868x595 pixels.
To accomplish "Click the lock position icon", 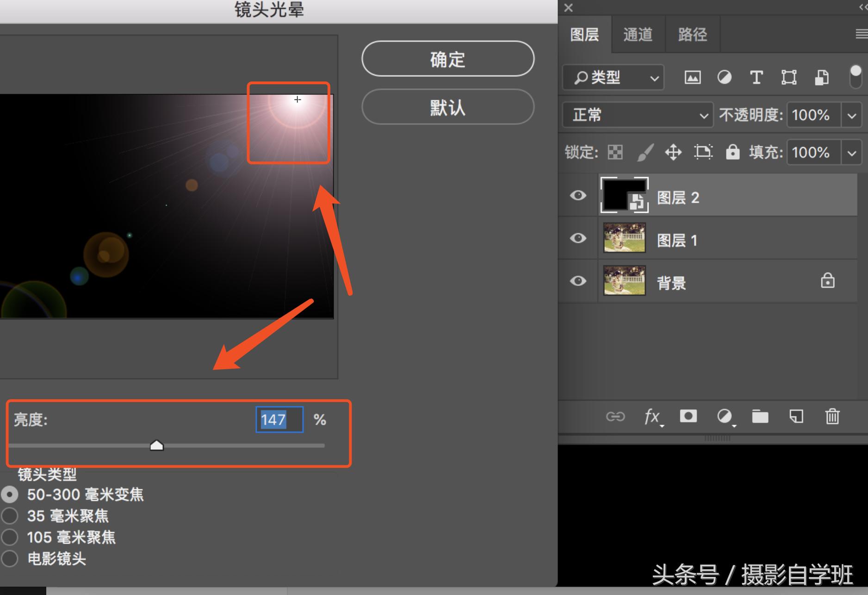I will (673, 153).
